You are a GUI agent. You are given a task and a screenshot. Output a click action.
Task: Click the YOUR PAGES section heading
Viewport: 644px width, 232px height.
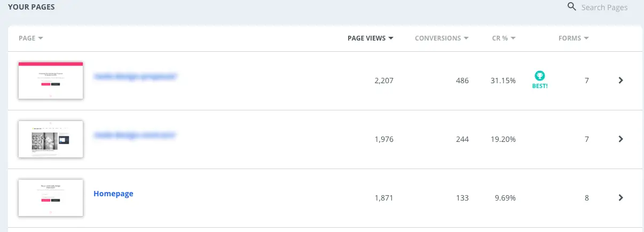[x=31, y=7]
